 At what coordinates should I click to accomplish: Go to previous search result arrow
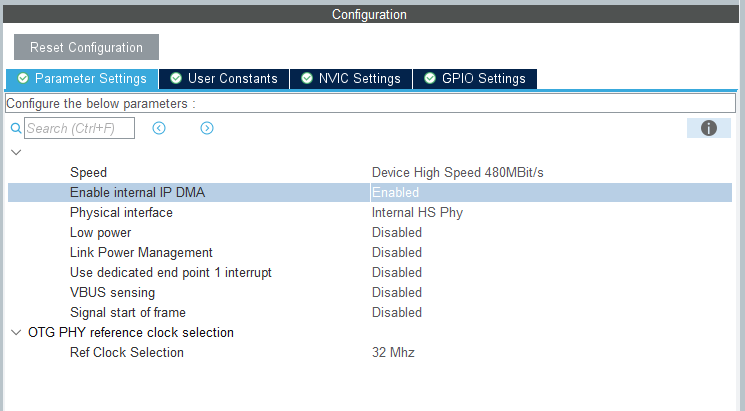tap(158, 128)
